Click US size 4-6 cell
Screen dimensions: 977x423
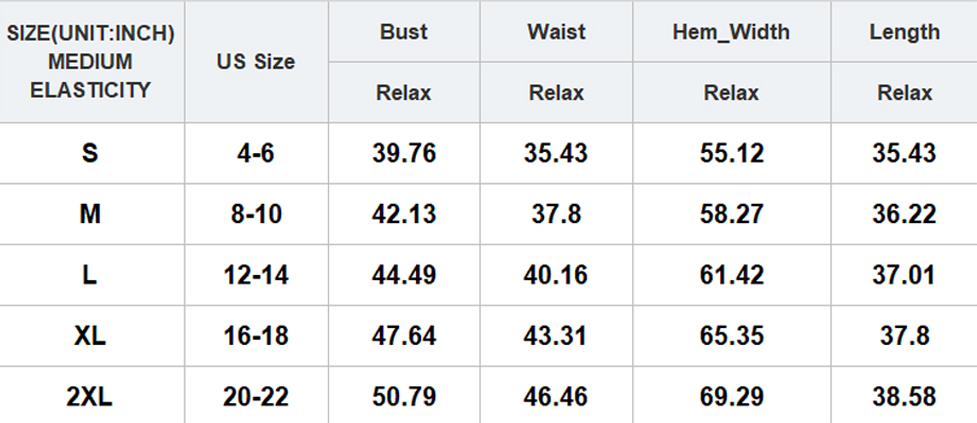tap(256, 154)
